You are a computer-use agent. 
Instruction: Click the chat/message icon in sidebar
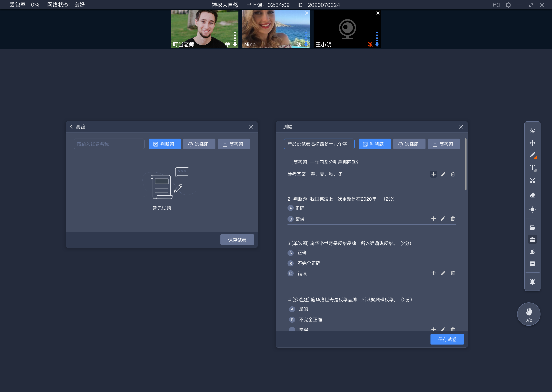[532, 265]
